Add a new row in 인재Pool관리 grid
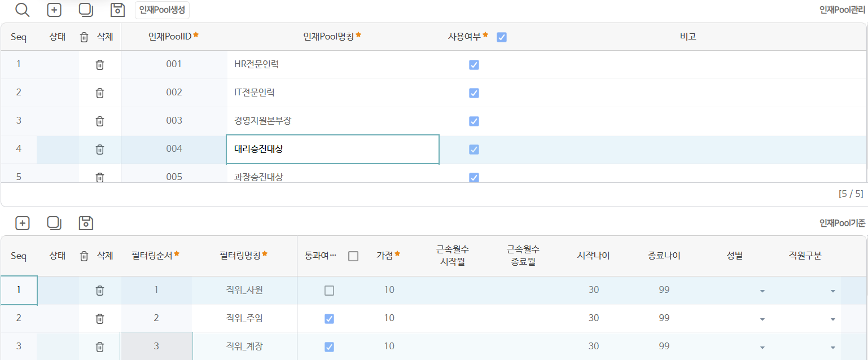The width and height of the screenshot is (868, 360). pyautogui.click(x=54, y=10)
